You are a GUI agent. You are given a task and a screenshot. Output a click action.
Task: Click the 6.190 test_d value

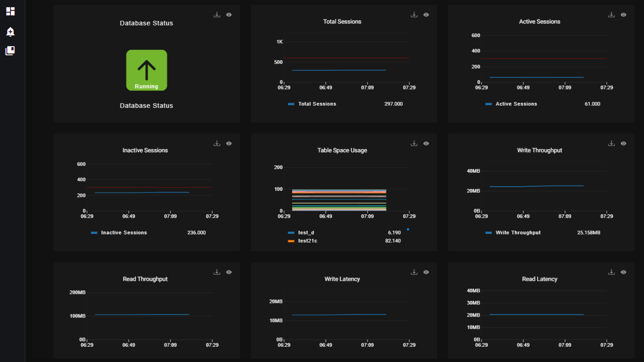coord(394,233)
